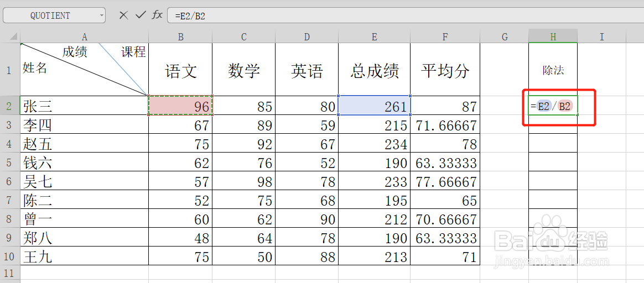644x283 pixels.
Task: Select column D header
Action: coord(307,37)
